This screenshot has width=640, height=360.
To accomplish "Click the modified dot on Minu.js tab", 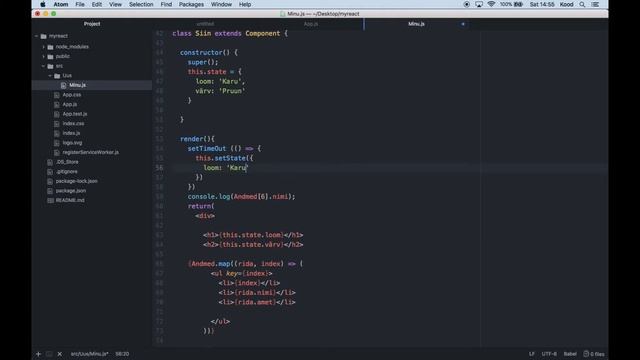I will pyautogui.click(x=463, y=24).
